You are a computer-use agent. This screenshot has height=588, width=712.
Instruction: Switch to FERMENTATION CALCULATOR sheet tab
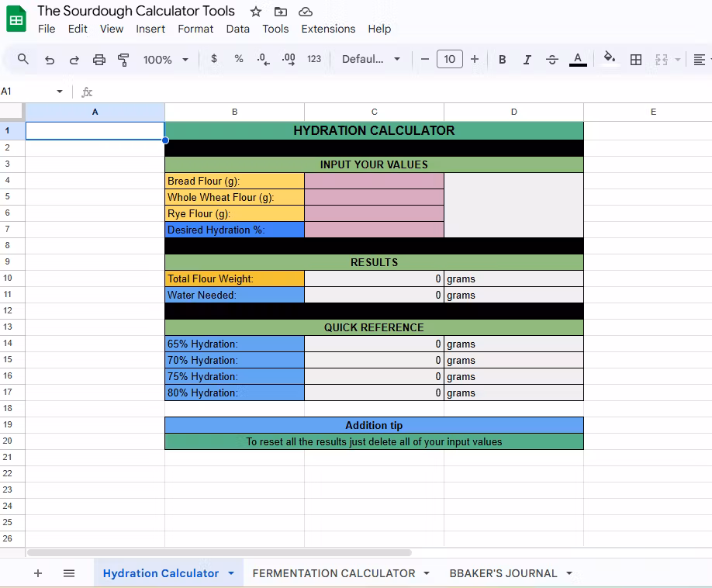pos(334,573)
